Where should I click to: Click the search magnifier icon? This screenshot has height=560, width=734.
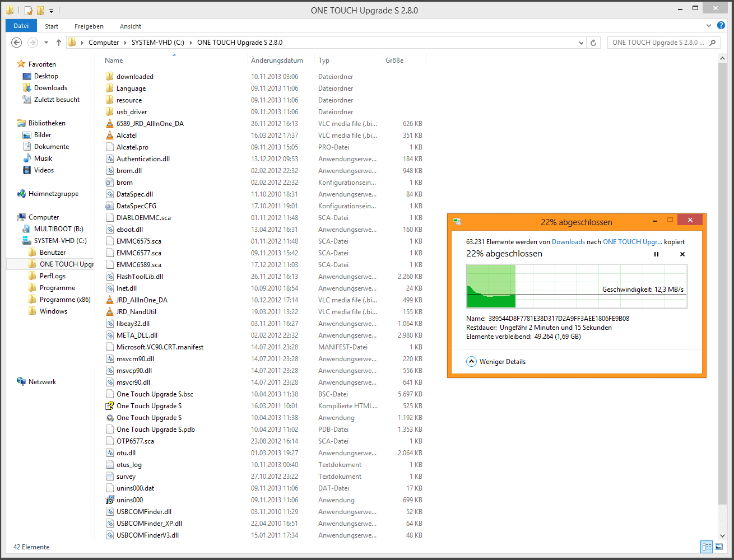click(x=713, y=43)
